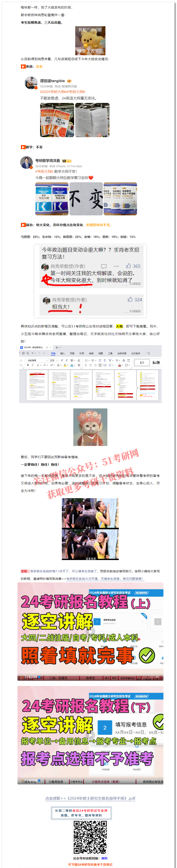Image resolution: width=177 pixels, height=868 pixels.
Task: Click the Bold B icon in WPS toolbar
Action: click(x=28, y=365)
